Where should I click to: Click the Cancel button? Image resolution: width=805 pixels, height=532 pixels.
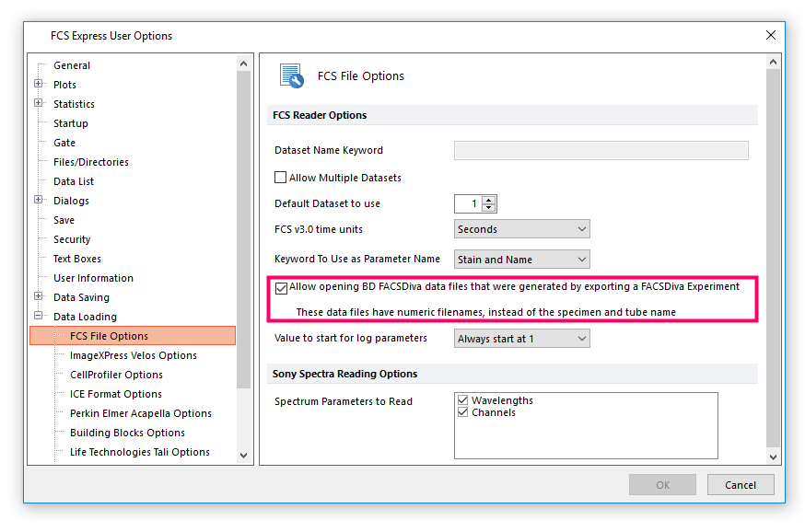pyautogui.click(x=741, y=485)
